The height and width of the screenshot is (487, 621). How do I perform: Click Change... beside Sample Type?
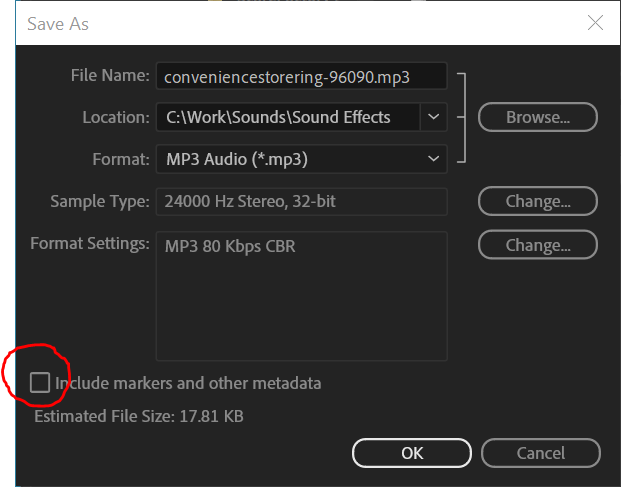point(537,201)
